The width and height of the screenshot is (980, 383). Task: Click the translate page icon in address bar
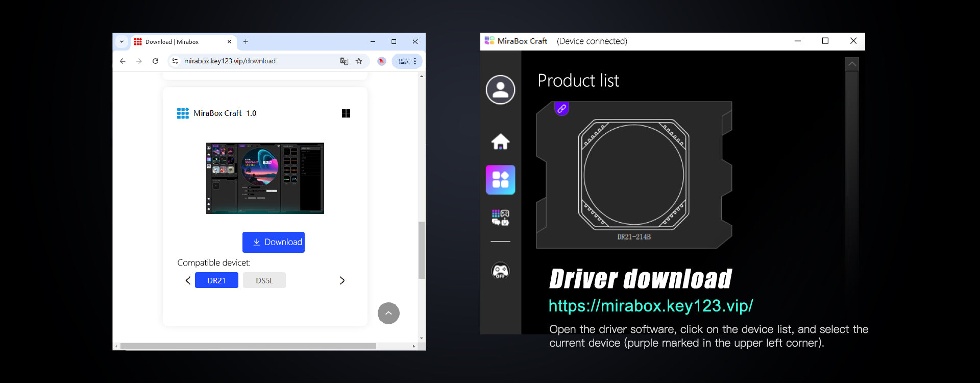(x=344, y=61)
